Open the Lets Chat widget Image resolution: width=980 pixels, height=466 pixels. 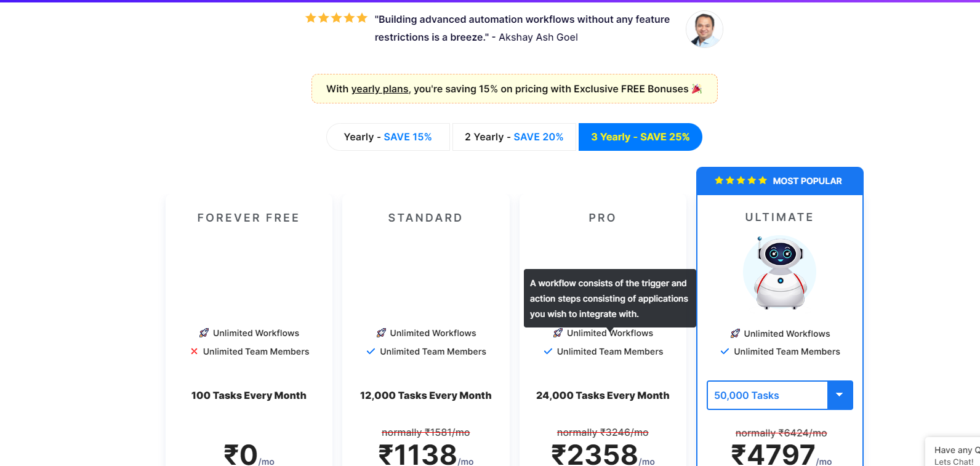(954, 454)
